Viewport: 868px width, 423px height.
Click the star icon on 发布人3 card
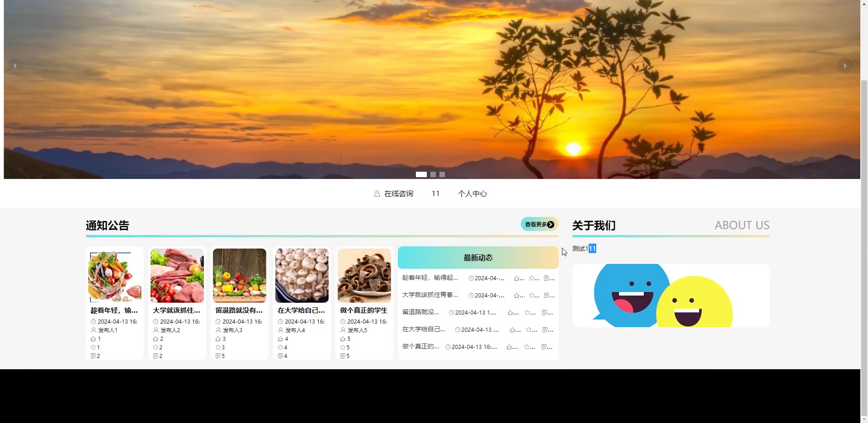[218, 348]
